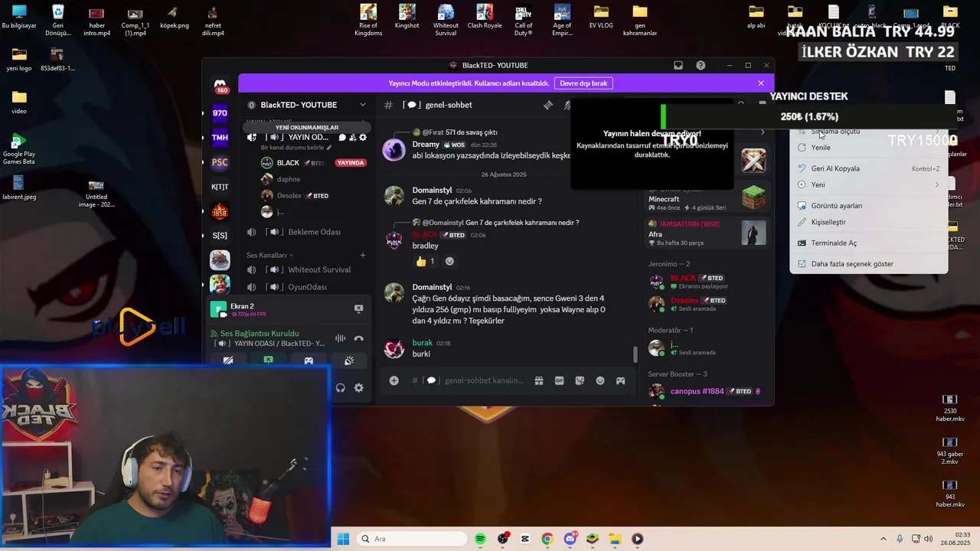Focus the genel-sohbet message input
This screenshot has width=980, height=551.
tap(469, 380)
